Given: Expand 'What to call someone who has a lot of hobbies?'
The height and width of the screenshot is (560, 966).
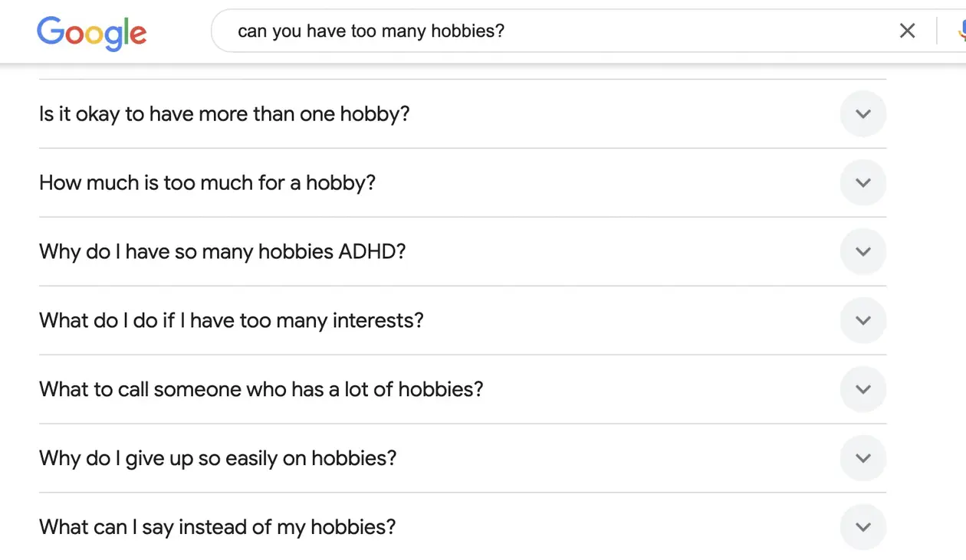Looking at the screenshot, I should point(863,389).
